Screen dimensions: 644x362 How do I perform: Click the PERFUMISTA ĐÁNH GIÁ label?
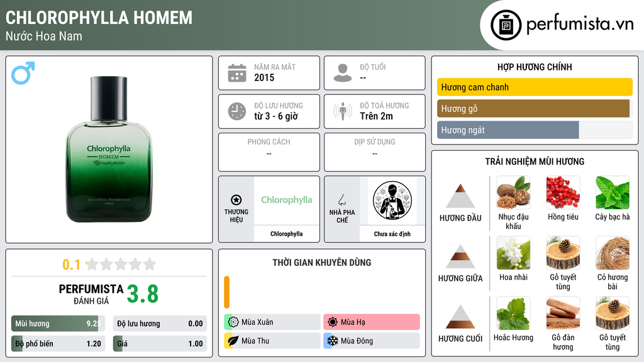pos(91,294)
